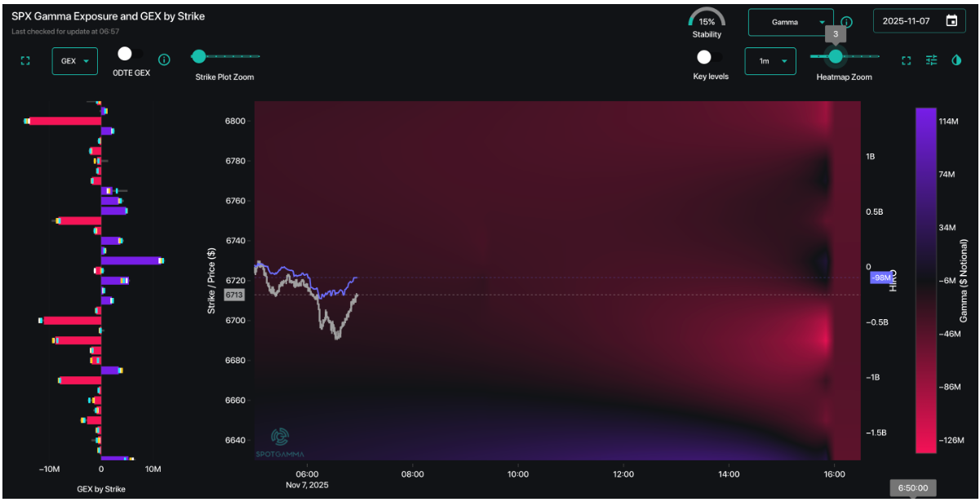
Task: Toggle the 0DTE GEX switch
Action: click(x=130, y=54)
